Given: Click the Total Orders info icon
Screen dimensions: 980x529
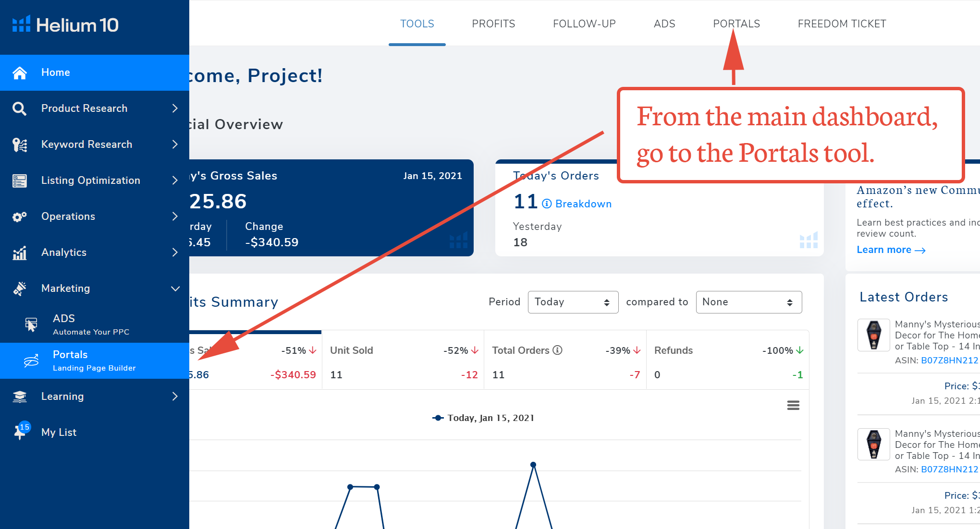Looking at the screenshot, I should click(557, 350).
